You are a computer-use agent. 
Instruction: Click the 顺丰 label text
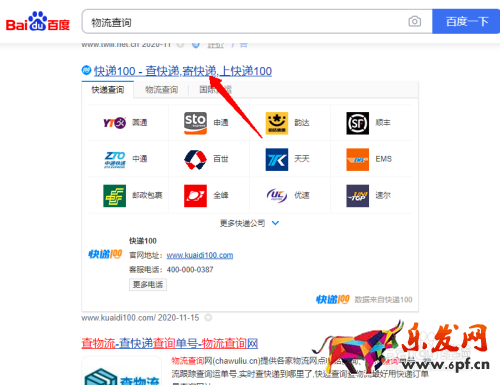coord(383,123)
